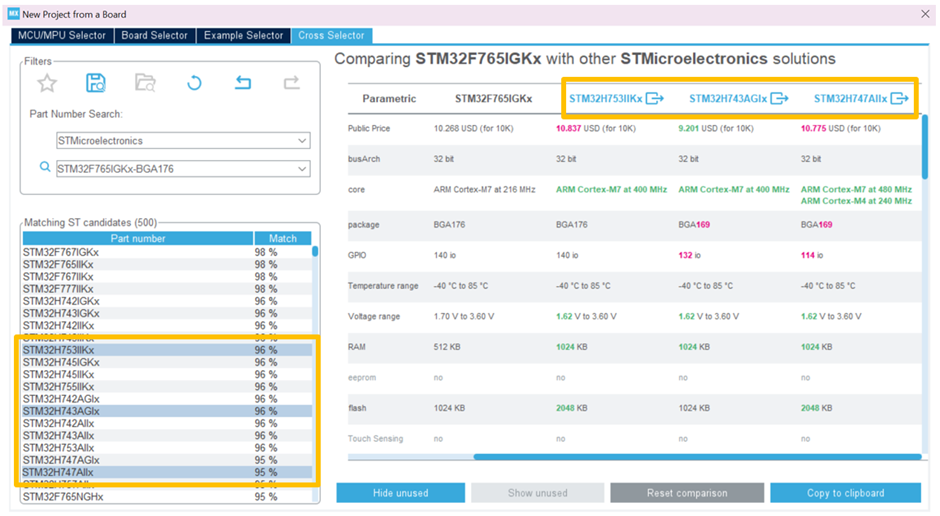Sort candidates by the Match column header
This screenshot has height=516, width=940.
282,239
